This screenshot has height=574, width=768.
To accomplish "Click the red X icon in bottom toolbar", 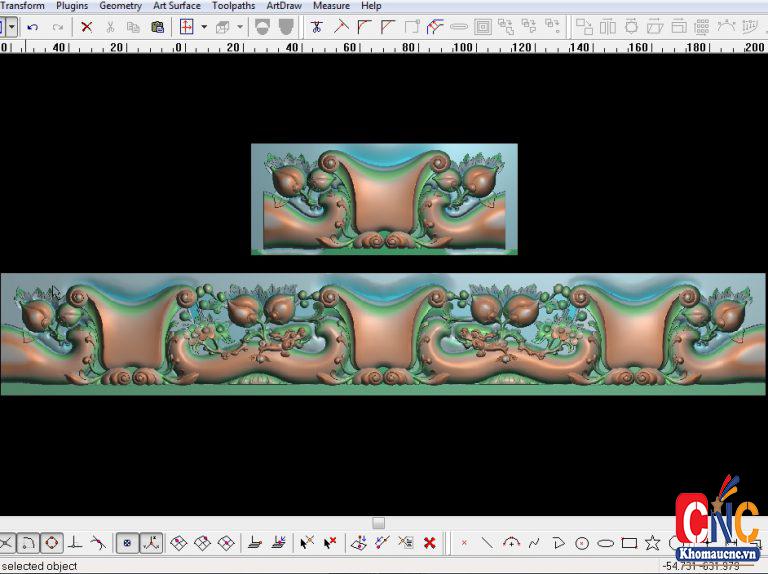I will point(429,543).
